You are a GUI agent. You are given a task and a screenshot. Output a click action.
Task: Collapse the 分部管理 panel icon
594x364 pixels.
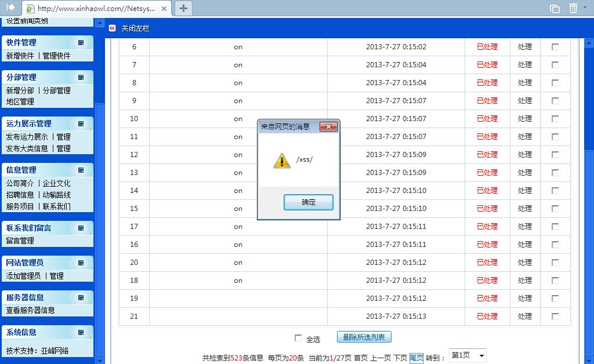point(81,77)
